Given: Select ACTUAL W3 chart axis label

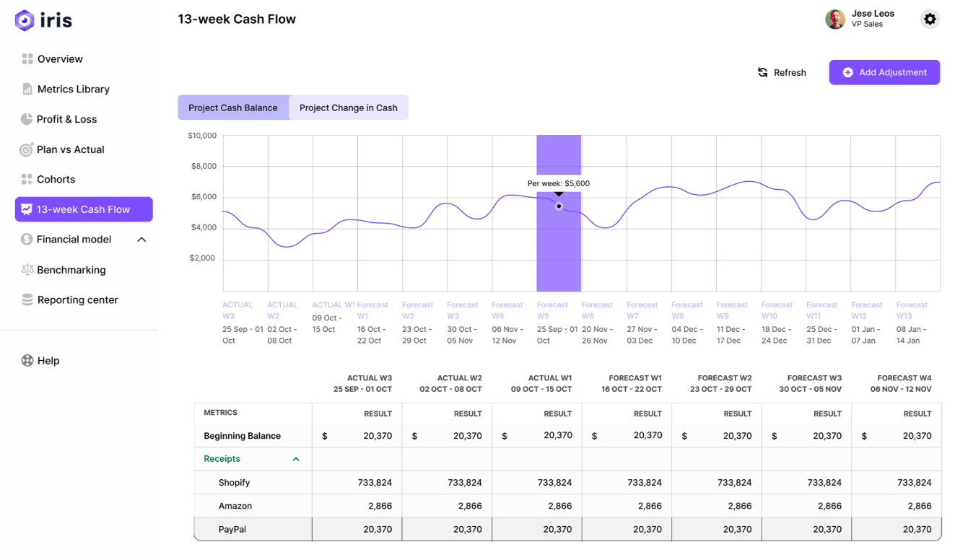Looking at the screenshot, I should 237,310.
